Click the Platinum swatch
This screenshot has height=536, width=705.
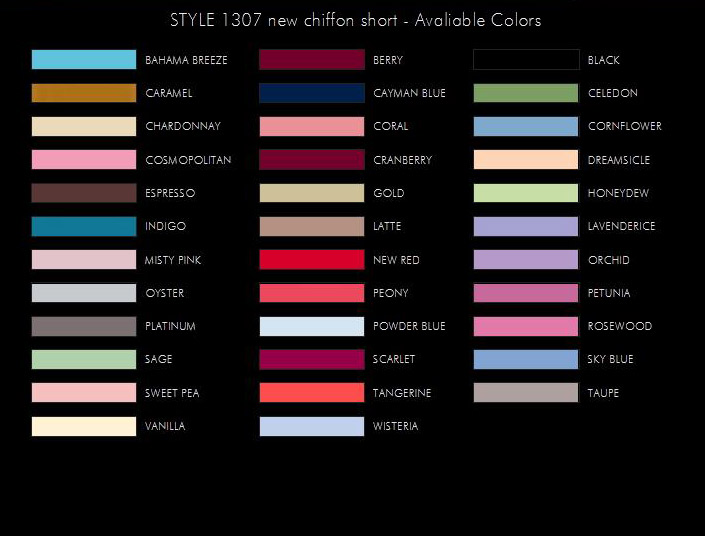click(x=84, y=326)
